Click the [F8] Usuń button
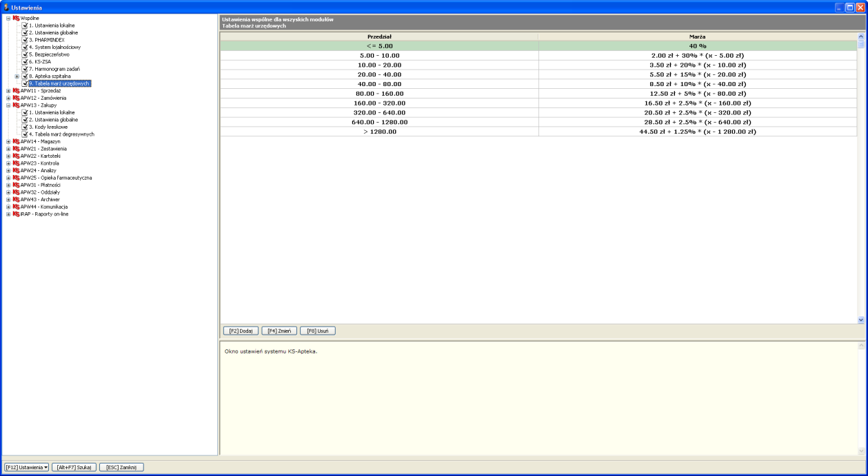Viewport: 868px width, 476px height. 318,331
